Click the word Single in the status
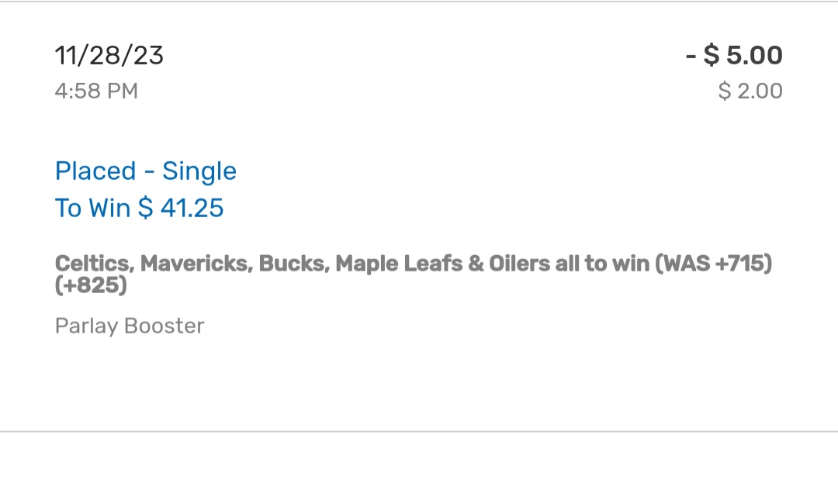The height and width of the screenshot is (504, 838). [199, 171]
